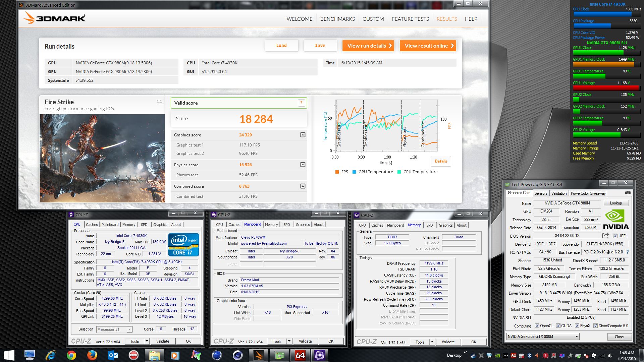Open Firefox from the taskbar
This screenshot has height=362, width=644.
[92, 355]
